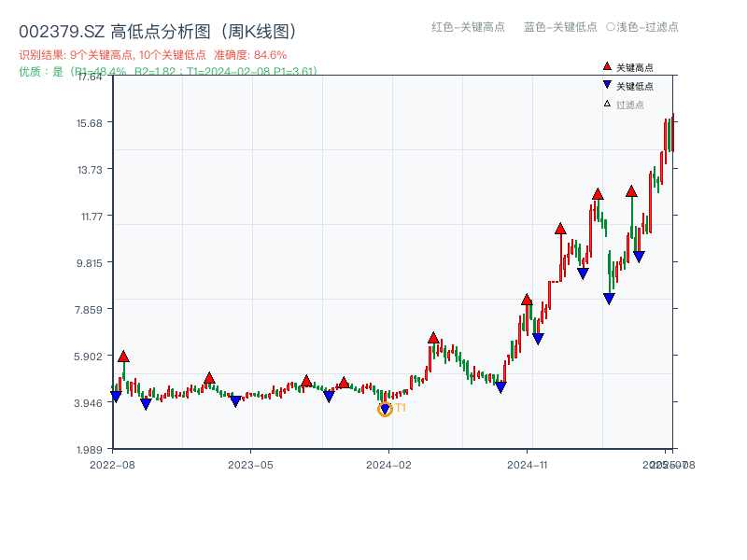Click the x-axis label 2024-11
The width and height of the screenshot is (747, 560).
pos(528,465)
